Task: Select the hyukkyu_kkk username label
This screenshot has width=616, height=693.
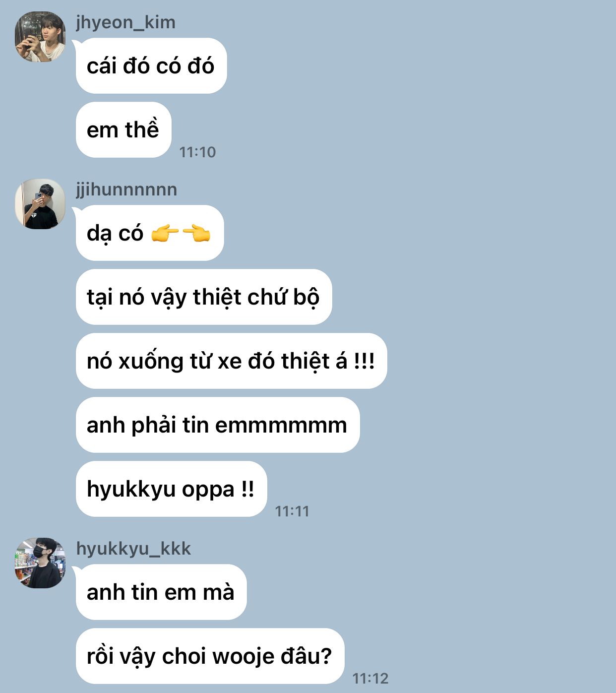Action: [x=133, y=549]
